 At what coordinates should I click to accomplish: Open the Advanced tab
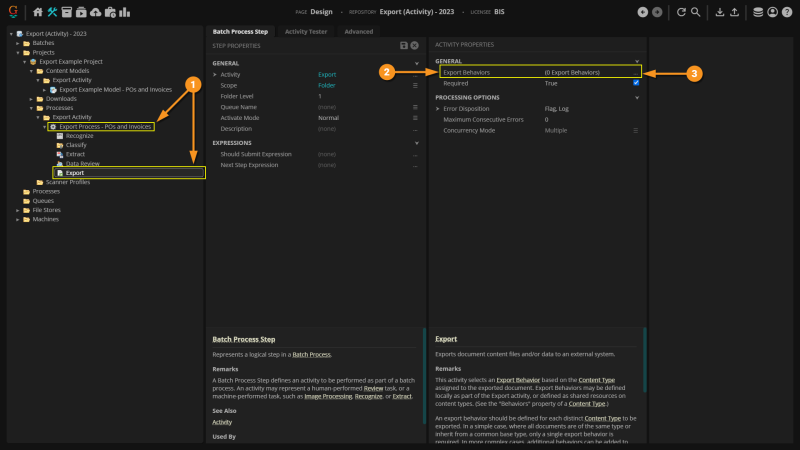coord(358,32)
